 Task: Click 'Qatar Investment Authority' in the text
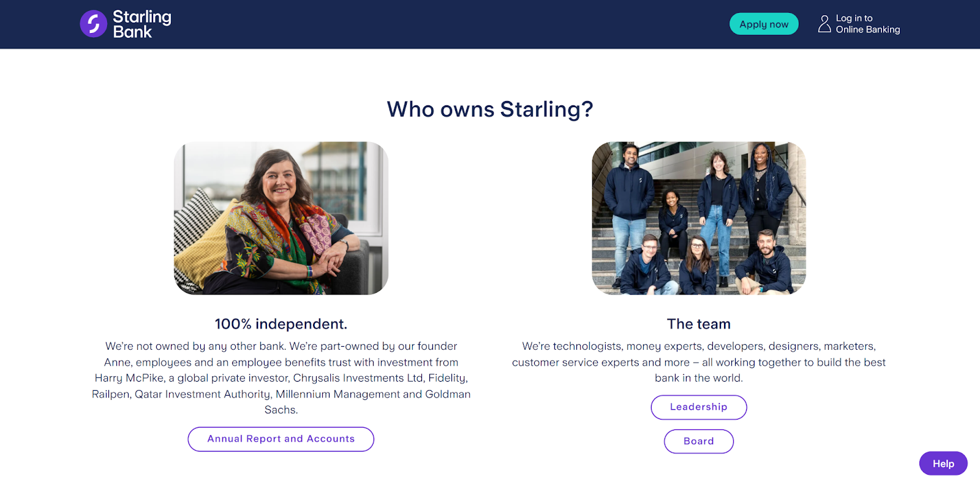(203, 394)
